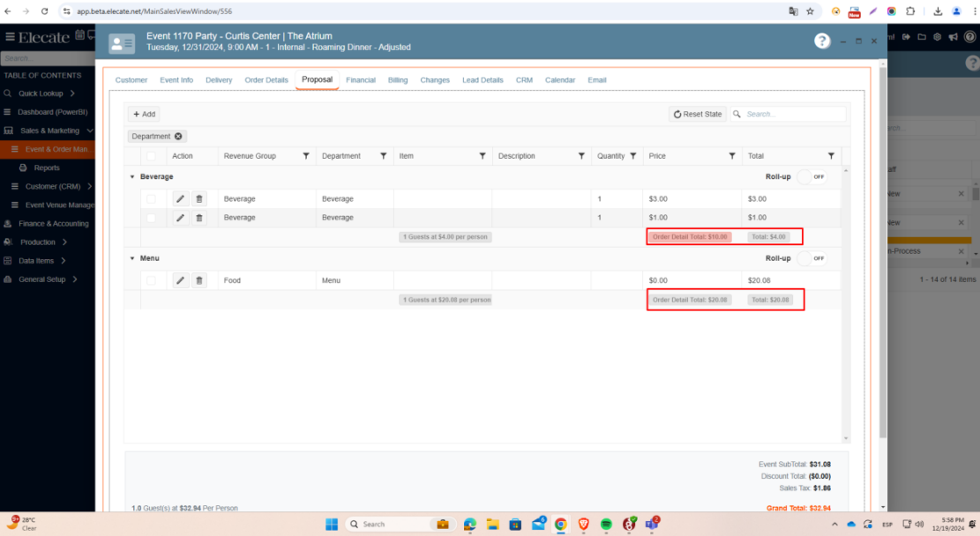Delete the Food row with trash icon

click(x=199, y=280)
